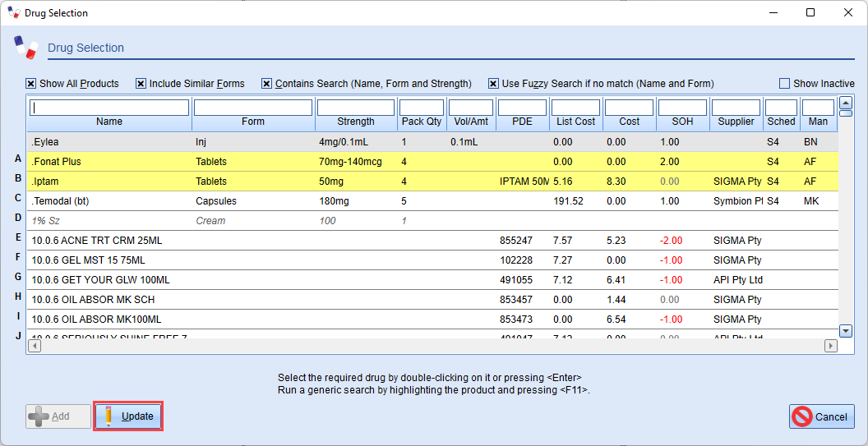
Task: Select the .Fonat Plus row
Action: (432, 162)
